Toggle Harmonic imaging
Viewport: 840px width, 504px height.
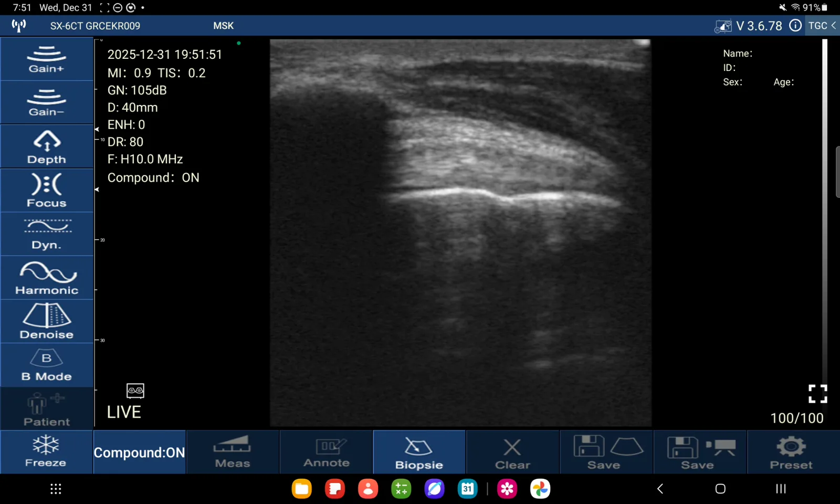point(47,278)
